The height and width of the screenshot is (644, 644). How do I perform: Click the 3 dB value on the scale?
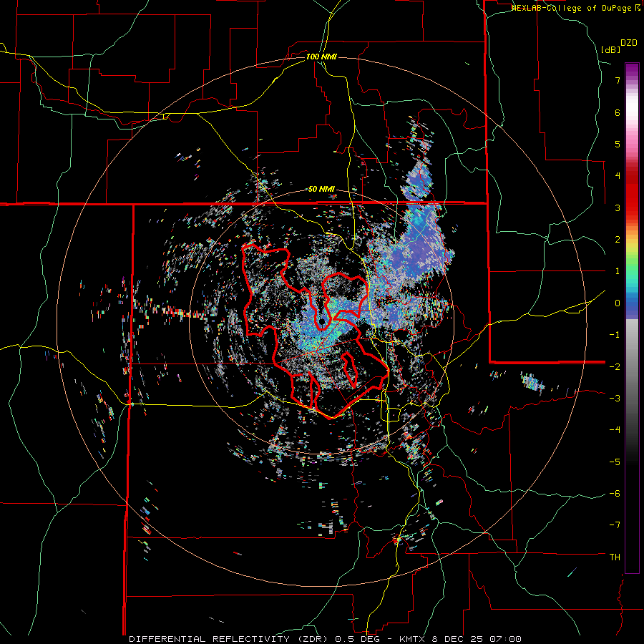pos(618,208)
